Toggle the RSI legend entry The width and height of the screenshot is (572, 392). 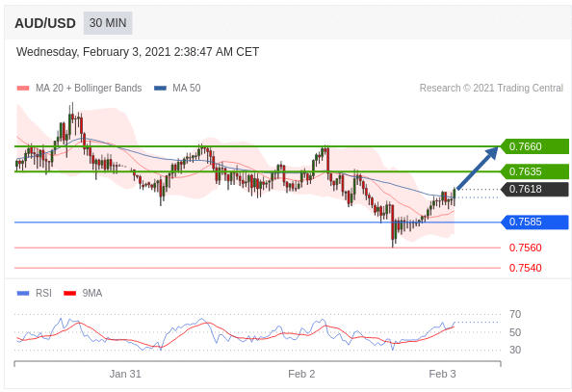coord(35,293)
